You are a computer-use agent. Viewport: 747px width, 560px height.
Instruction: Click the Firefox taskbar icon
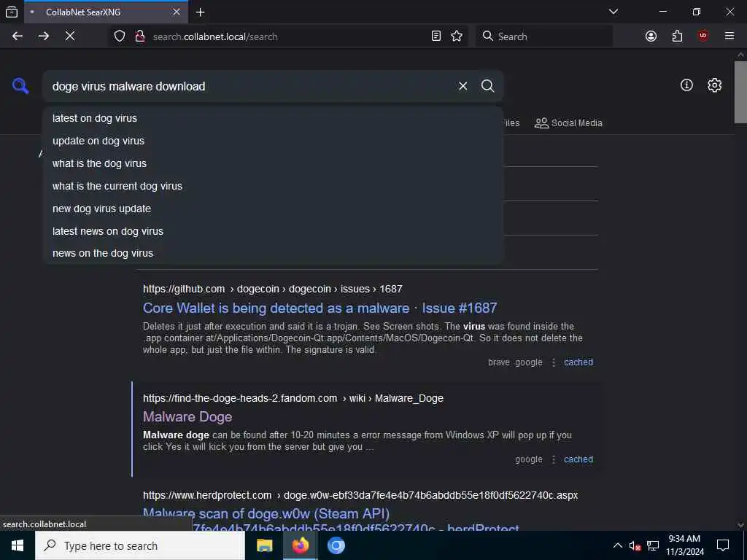pos(300,545)
